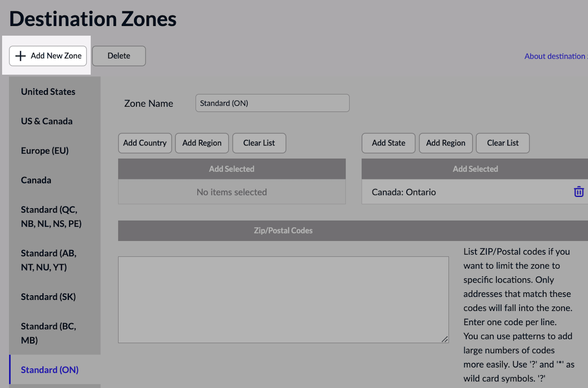
Task: Click Add Region next to Add State
Action: click(446, 143)
